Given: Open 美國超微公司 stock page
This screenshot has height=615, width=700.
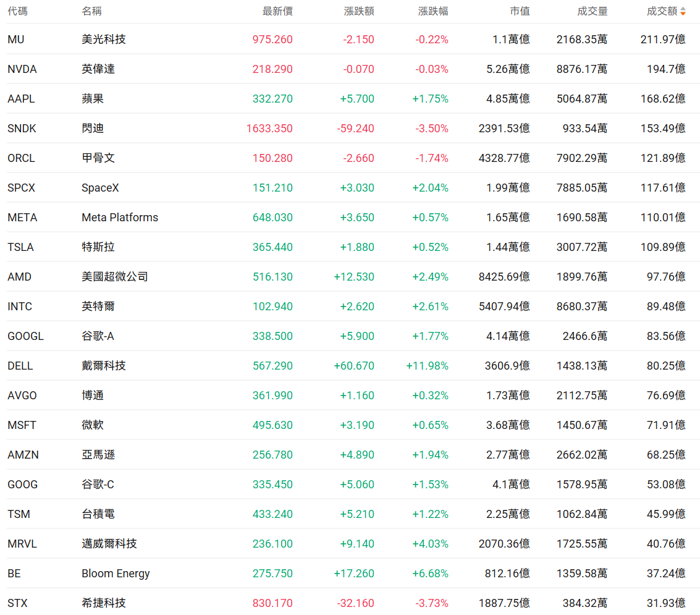Looking at the screenshot, I should [x=115, y=276].
